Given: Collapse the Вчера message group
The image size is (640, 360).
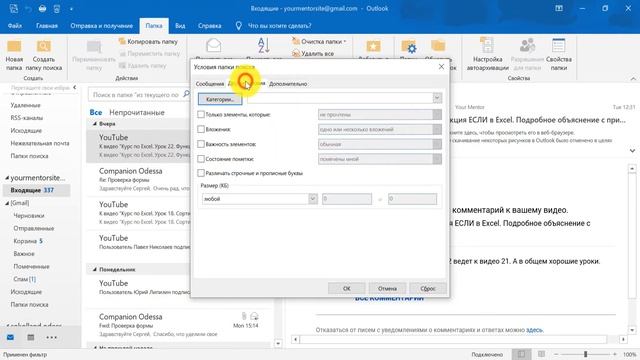Looking at the screenshot, I should [95, 124].
